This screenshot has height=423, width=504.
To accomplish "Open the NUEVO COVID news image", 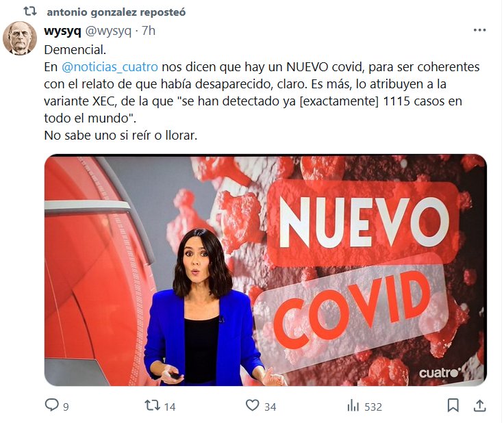I will pos(266,270).
